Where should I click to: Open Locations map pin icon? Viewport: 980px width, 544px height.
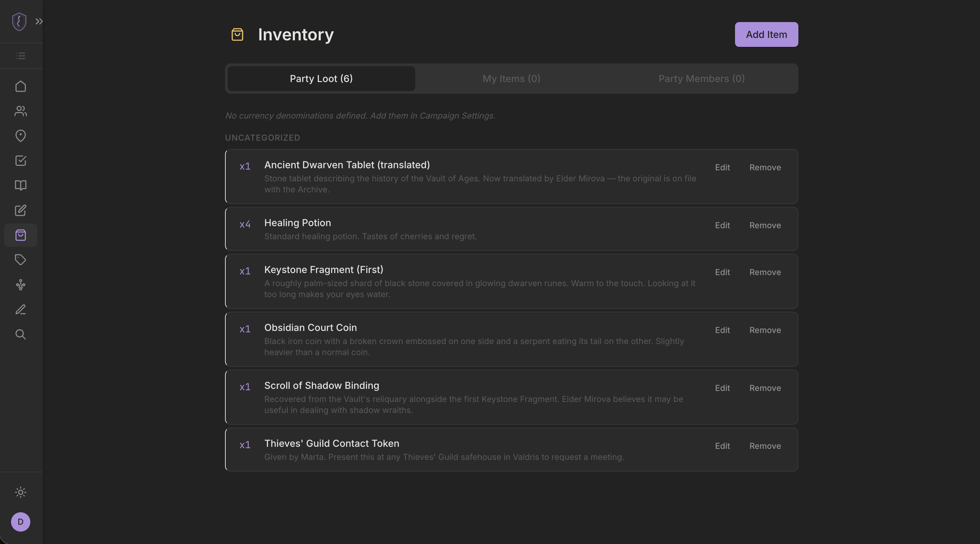click(21, 136)
